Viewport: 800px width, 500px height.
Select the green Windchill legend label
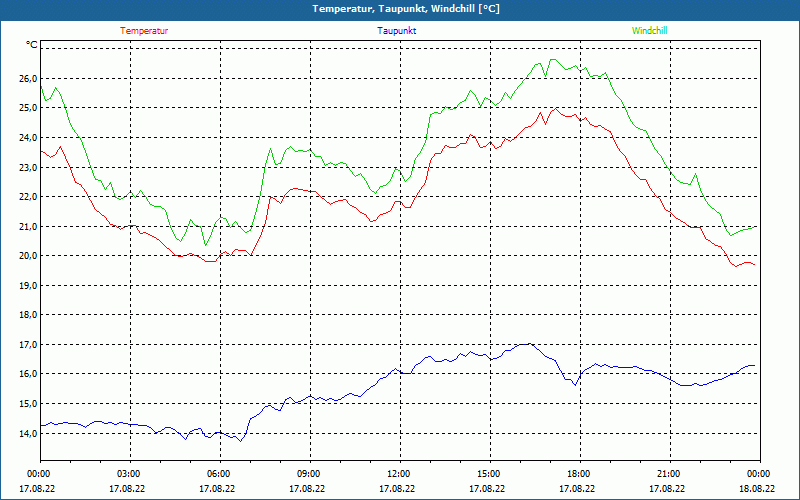pyautogui.click(x=649, y=31)
